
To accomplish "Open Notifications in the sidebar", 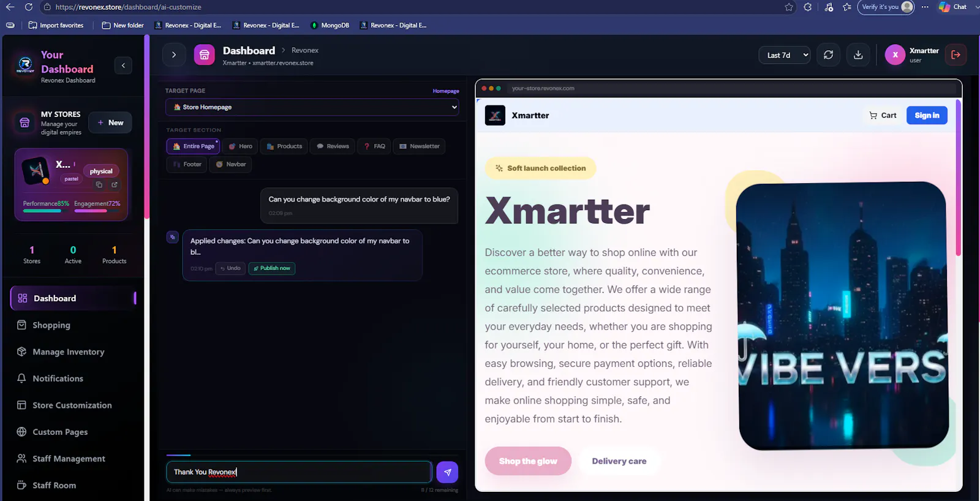I will pyautogui.click(x=73, y=379).
